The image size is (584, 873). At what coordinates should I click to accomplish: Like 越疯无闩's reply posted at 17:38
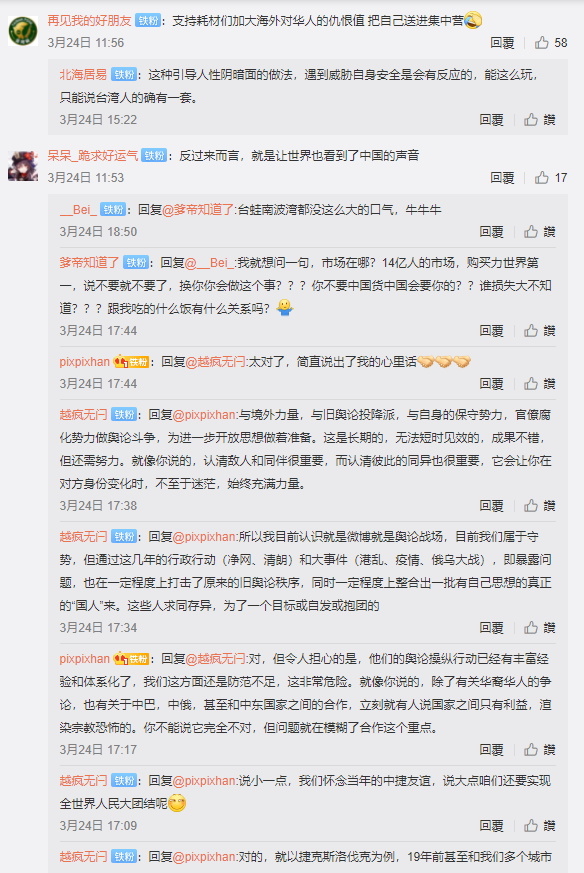539,506
